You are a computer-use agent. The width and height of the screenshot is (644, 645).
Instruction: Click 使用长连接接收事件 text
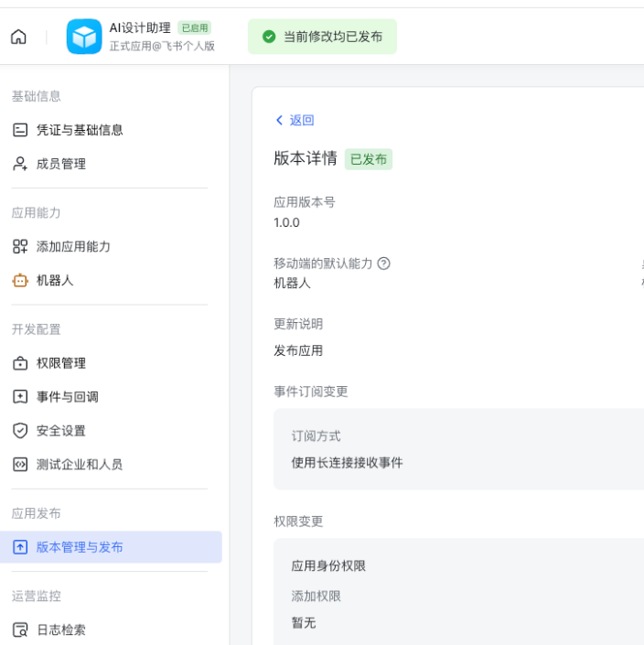point(347,462)
